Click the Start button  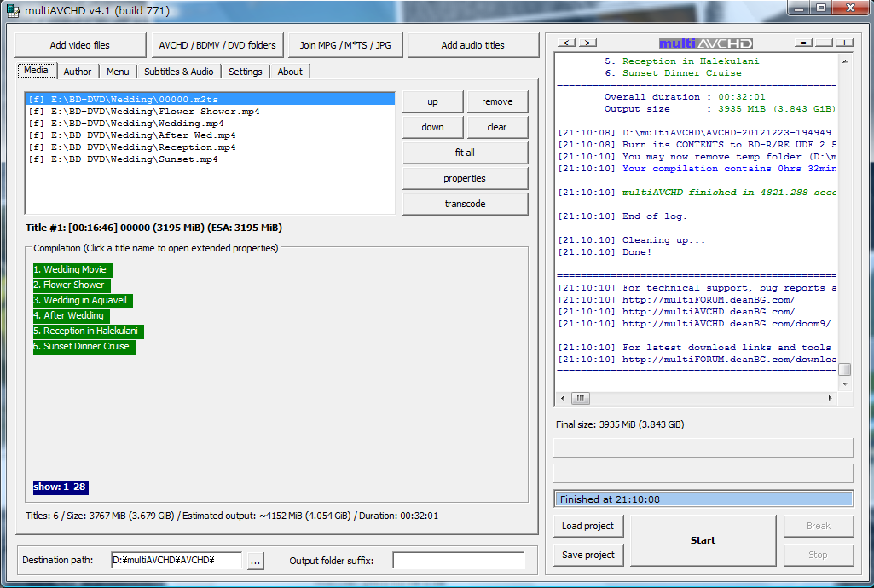703,540
